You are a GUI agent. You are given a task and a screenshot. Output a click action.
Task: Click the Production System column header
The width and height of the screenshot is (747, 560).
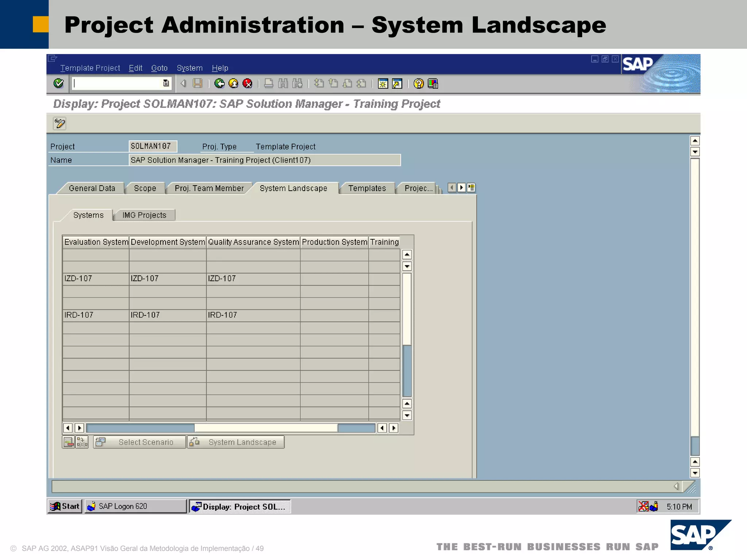334,242
